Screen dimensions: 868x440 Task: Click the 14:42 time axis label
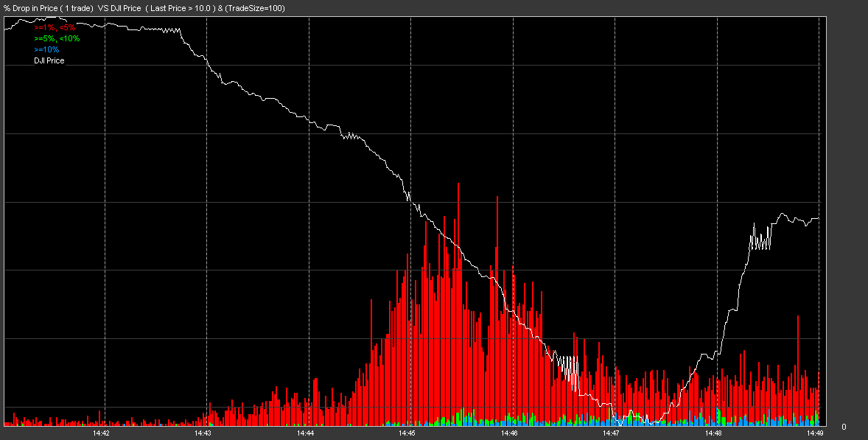101,433
